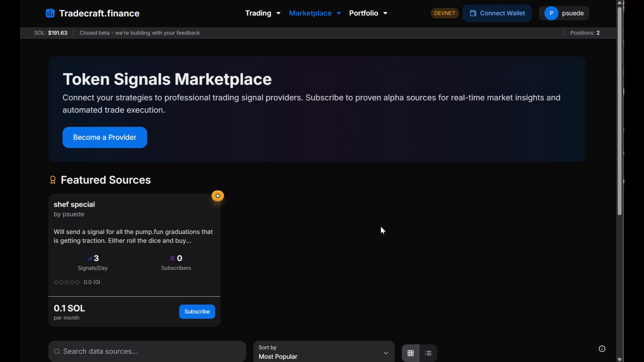The width and height of the screenshot is (644, 362).
Task: Click the star rating icons on shef special
Action: click(67, 282)
